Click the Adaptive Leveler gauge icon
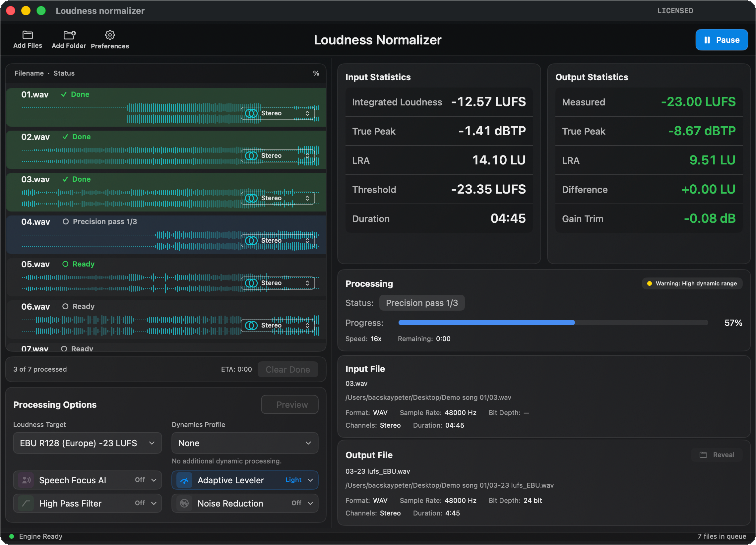 tap(184, 480)
